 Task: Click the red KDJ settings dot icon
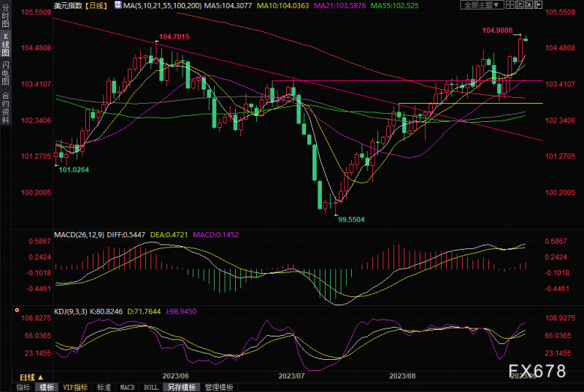(17, 310)
